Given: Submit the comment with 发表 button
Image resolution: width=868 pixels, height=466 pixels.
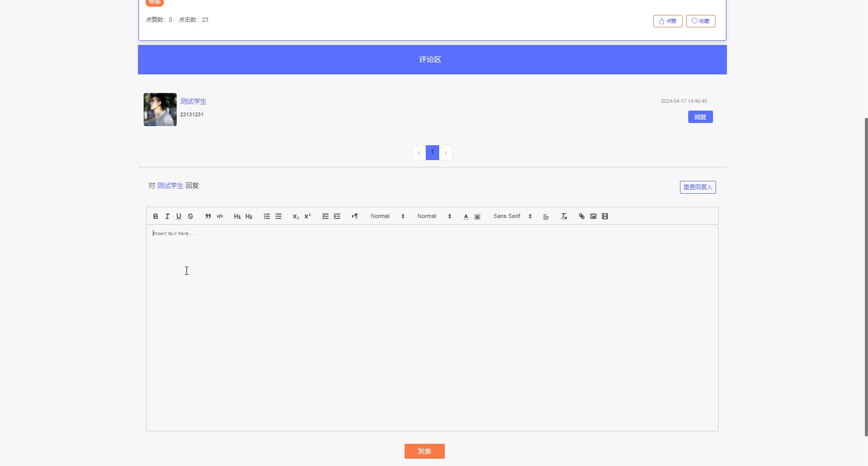Looking at the screenshot, I should pos(424,451).
